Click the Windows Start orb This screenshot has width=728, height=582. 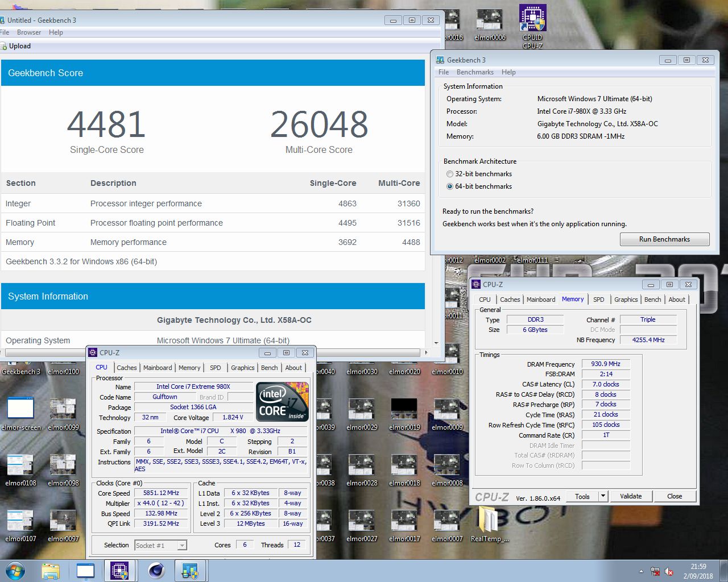point(15,571)
